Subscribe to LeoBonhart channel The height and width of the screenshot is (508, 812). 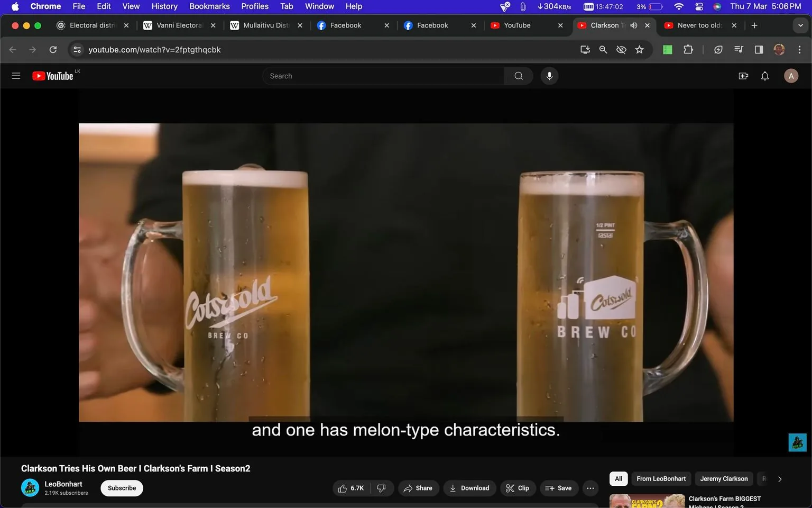pos(121,488)
